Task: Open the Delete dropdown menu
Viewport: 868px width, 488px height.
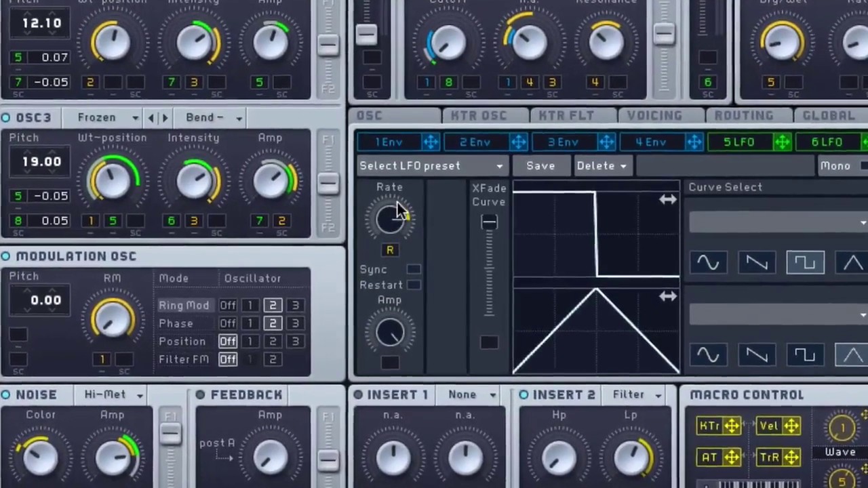Action: [x=602, y=166]
